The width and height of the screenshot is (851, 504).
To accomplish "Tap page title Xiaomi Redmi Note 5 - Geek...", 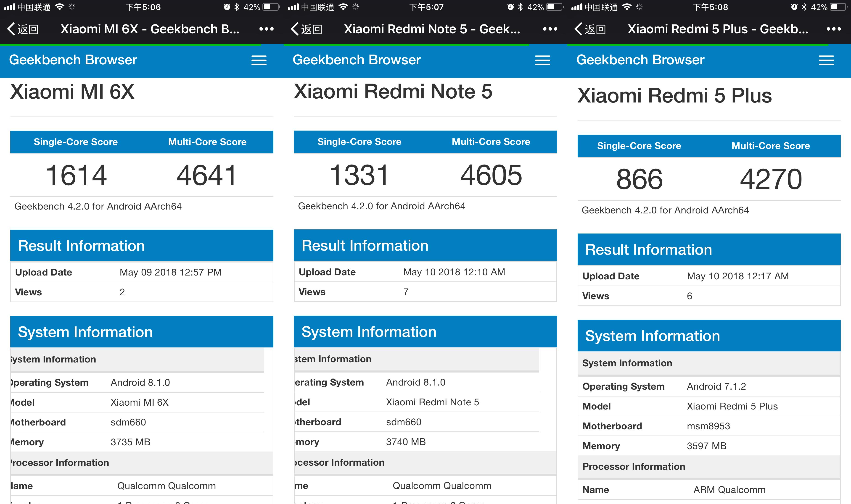I will tap(432, 29).
